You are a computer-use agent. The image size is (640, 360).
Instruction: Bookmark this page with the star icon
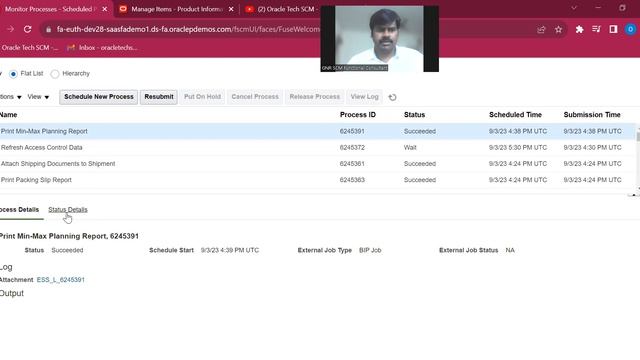pyautogui.click(x=558, y=29)
